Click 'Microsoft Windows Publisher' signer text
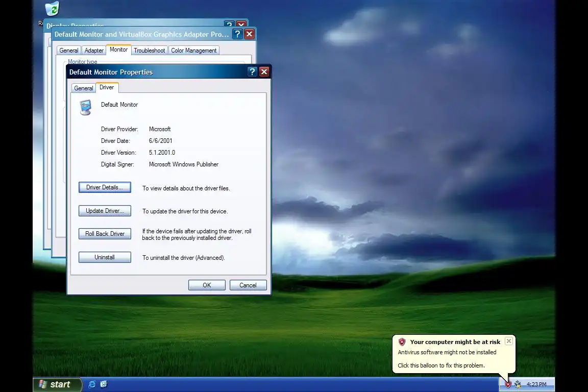The height and width of the screenshot is (392, 588). (x=183, y=164)
